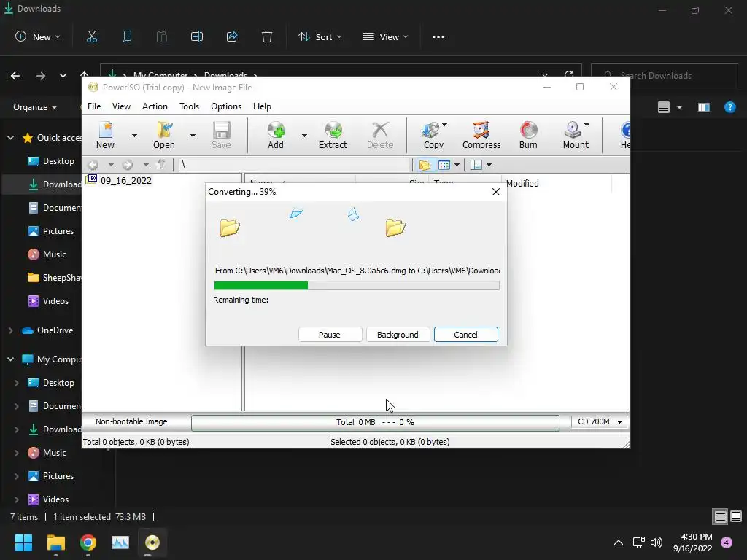The height and width of the screenshot is (560, 747).
Task: Click PowerISO forward navigation arrow
Action: pos(127,165)
